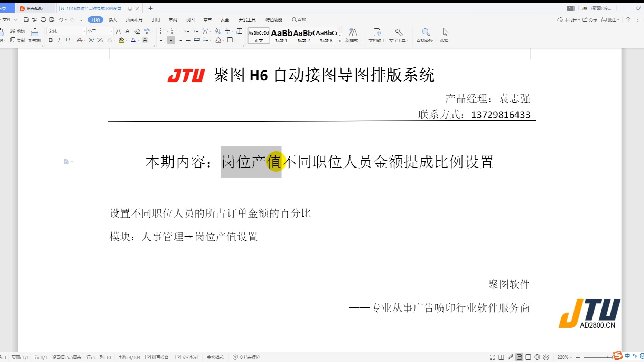Viewport: 644px width, 362px height.
Task: Expand the styles gallery
Action: [x=340, y=41]
